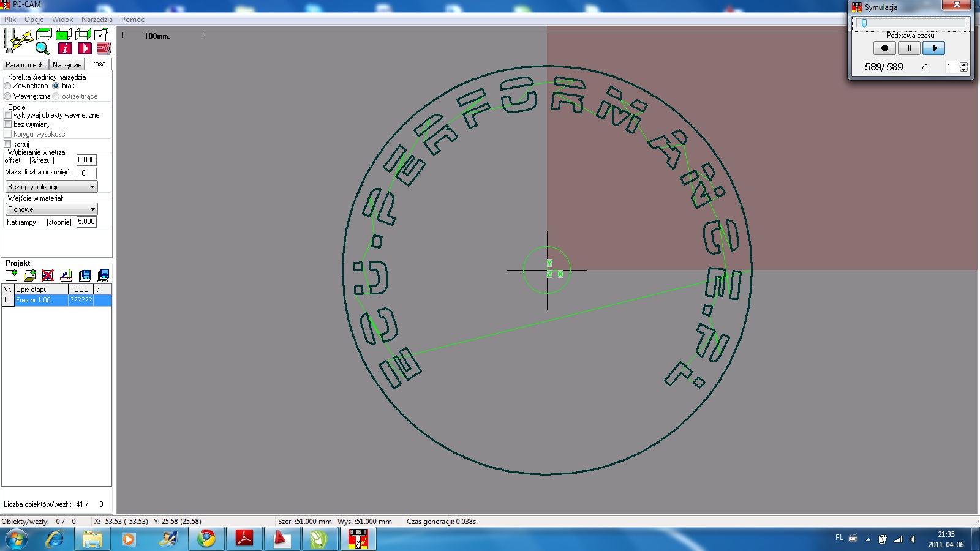Open the Windows Start menu

pyautogui.click(x=17, y=539)
